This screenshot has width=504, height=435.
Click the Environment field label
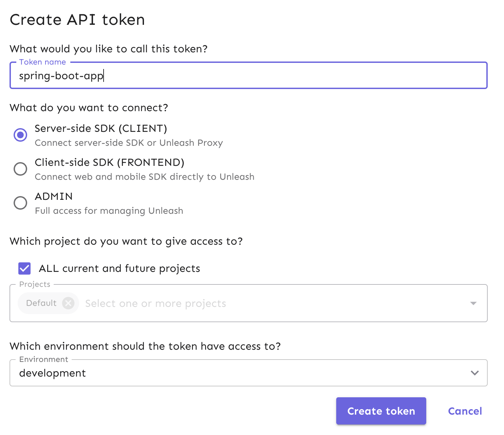pyautogui.click(x=43, y=359)
